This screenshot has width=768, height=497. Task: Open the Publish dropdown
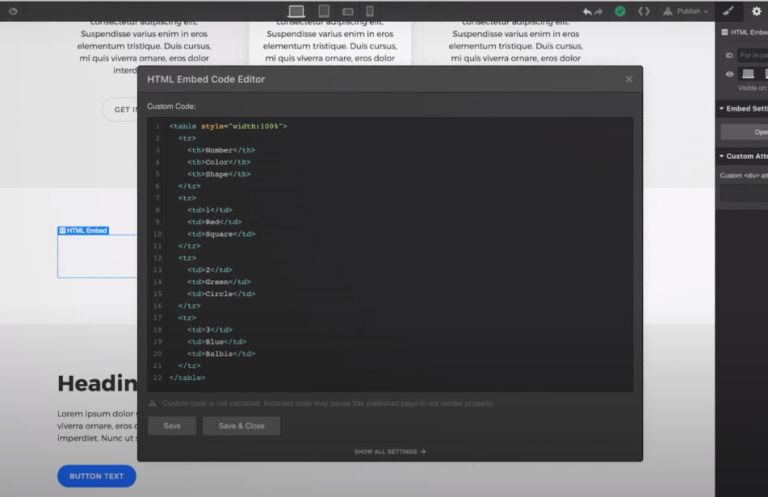point(685,11)
